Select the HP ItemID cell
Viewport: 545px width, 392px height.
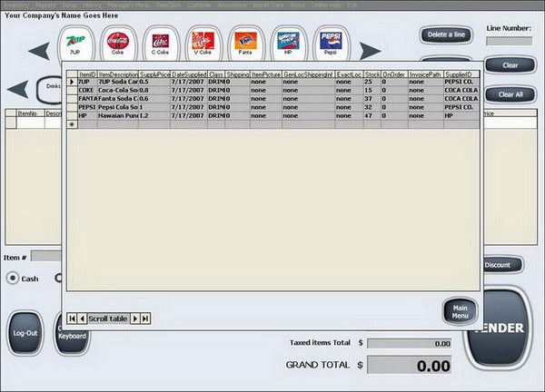(87, 115)
